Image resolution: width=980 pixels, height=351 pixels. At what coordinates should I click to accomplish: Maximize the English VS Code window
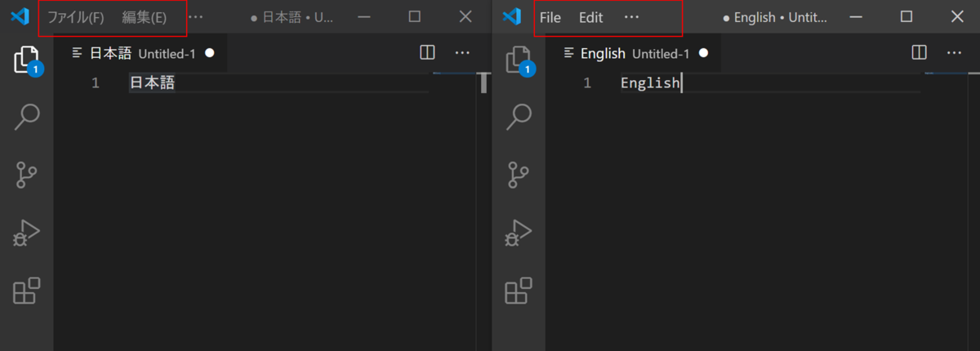906,16
